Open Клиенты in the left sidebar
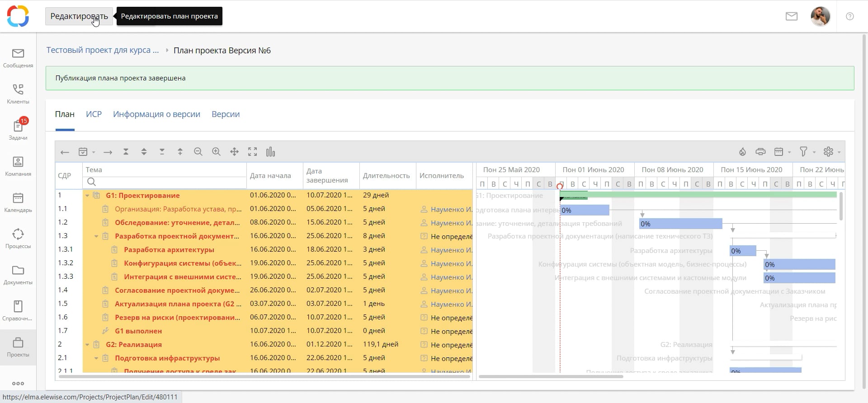This screenshot has height=403, width=868. click(18, 94)
